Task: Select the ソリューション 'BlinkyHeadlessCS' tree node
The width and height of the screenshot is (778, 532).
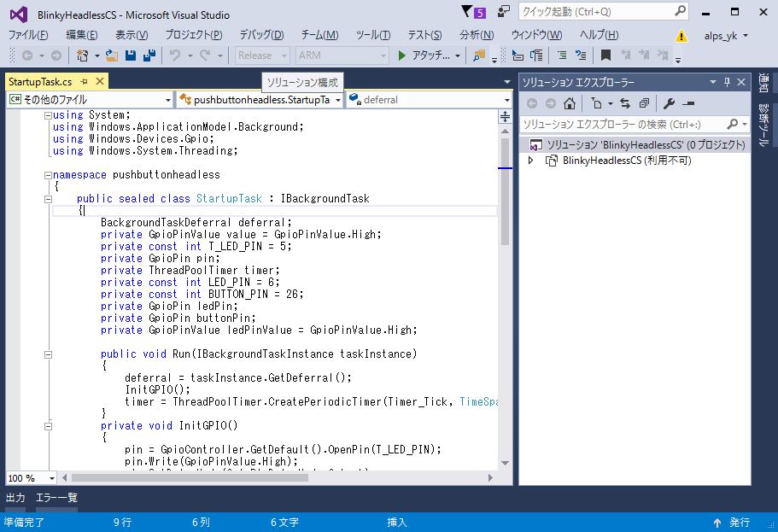Action: [635, 145]
